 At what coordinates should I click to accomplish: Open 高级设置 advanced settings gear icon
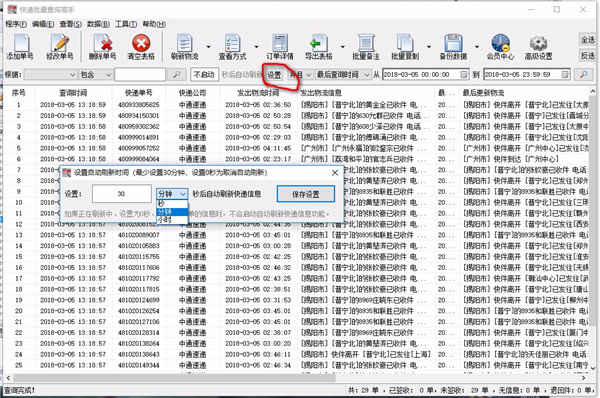(x=538, y=46)
